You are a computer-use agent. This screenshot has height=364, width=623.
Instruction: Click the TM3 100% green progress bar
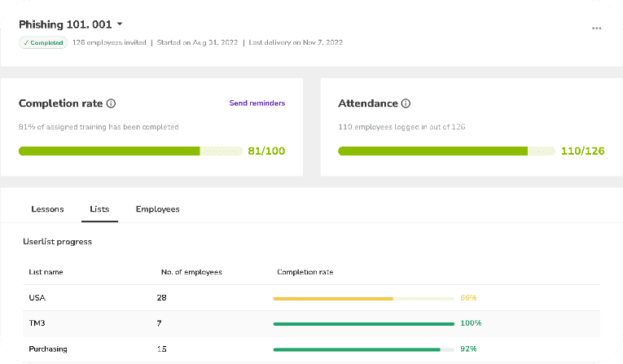click(363, 324)
